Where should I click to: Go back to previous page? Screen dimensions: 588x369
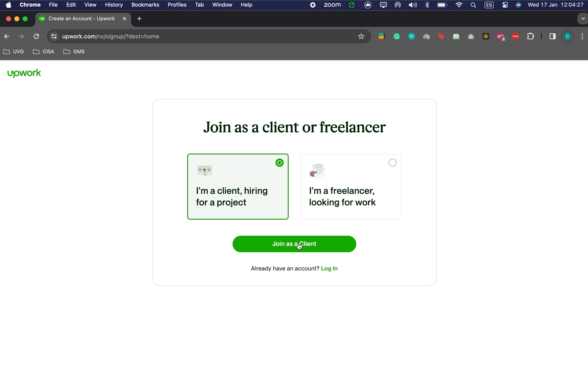click(x=7, y=36)
